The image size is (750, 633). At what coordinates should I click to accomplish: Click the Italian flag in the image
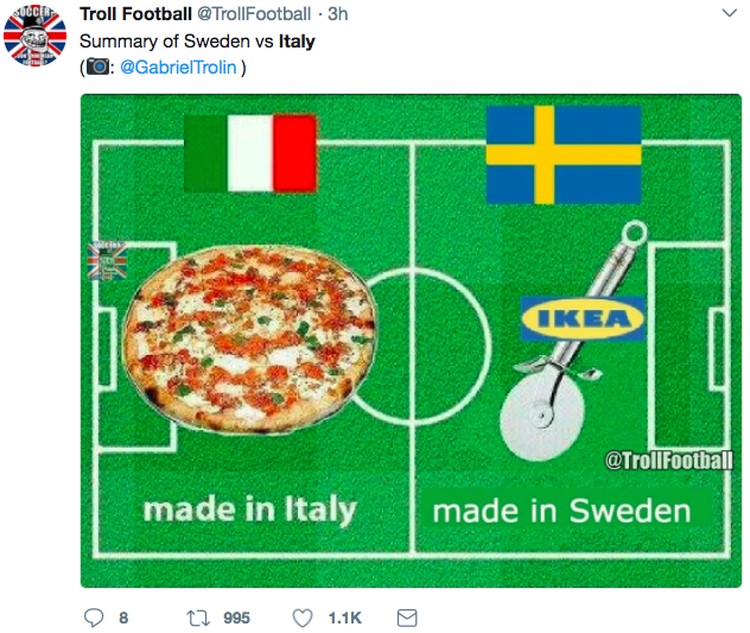pos(250,153)
